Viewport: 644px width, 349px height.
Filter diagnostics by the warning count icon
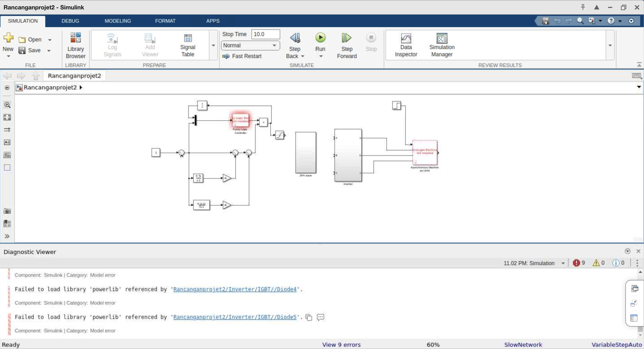click(596, 263)
